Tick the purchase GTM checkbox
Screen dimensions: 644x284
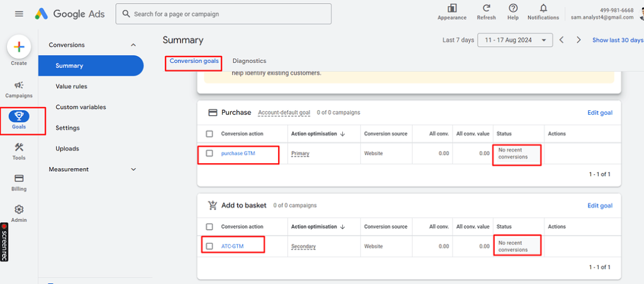209,153
